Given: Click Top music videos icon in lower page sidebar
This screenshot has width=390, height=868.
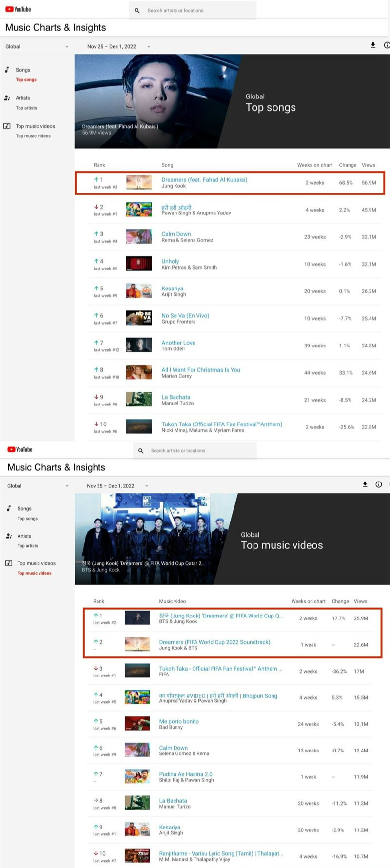Looking at the screenshot, I should 9,563.
